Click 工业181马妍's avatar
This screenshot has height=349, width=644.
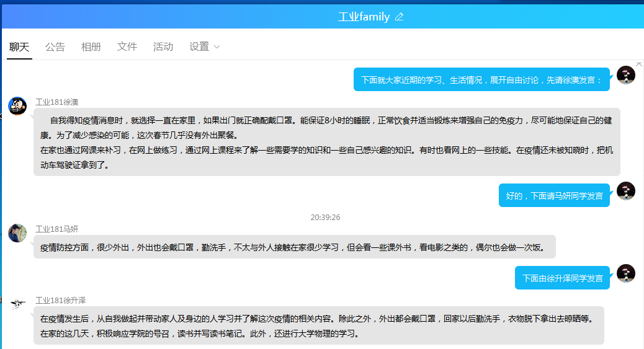coord(17,233)
